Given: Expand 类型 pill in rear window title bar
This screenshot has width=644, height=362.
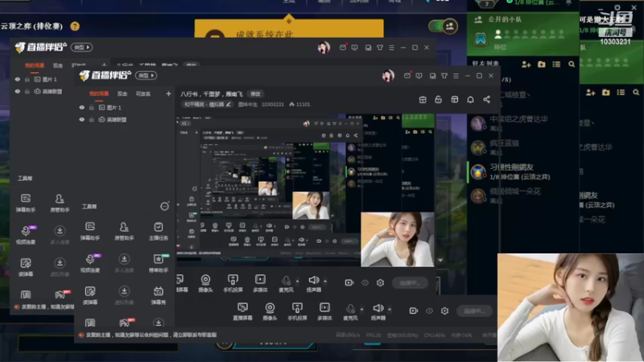Looking at the screenshot, I should click(82, 47).
